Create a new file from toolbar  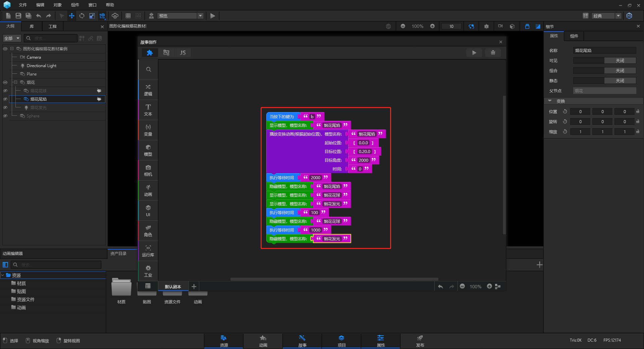coord(8,16)
